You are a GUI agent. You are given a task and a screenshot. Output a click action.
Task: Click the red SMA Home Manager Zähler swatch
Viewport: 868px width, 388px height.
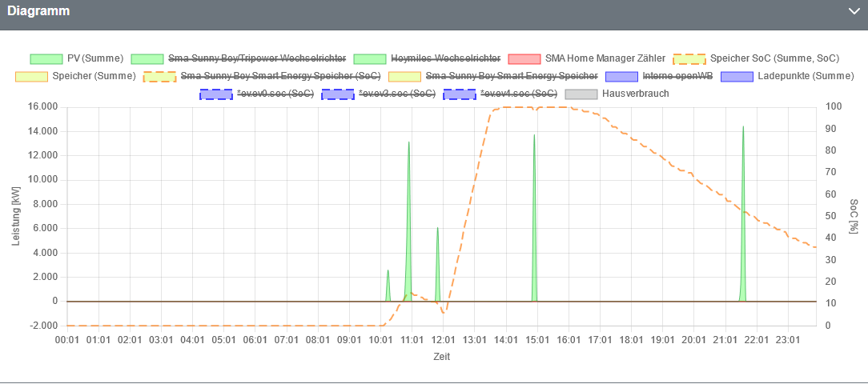tap(524, 58)
